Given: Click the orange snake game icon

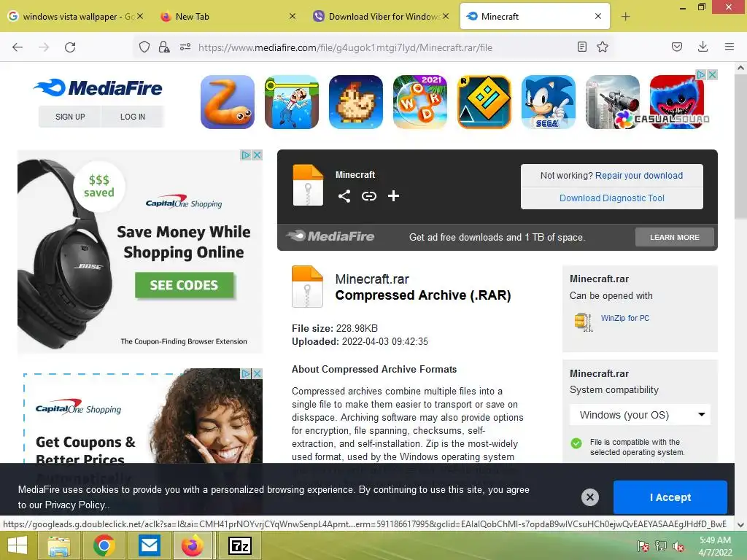Looking at the screenshot, I should click(x=228, y=102).
